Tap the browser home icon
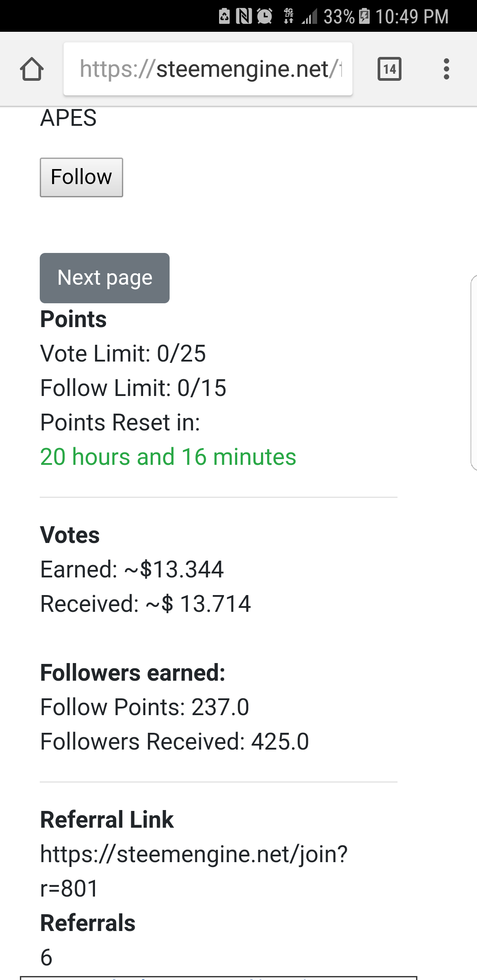The image size is (477, 980). [32, 69]
